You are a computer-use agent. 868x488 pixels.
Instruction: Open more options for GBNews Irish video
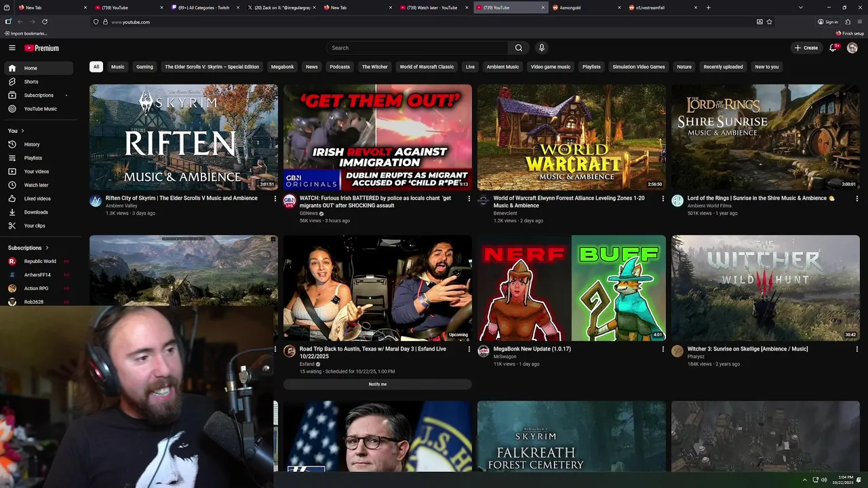coord(469,199)
